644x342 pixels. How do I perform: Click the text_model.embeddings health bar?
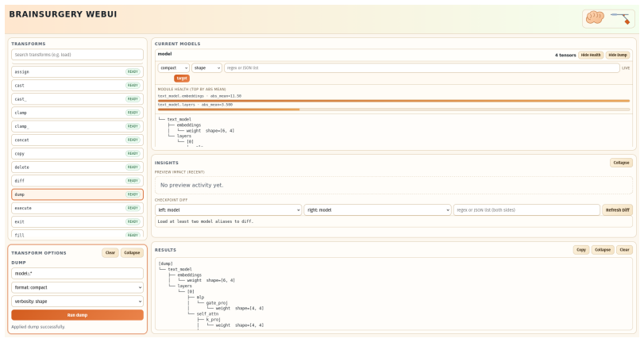click(393, 101)
